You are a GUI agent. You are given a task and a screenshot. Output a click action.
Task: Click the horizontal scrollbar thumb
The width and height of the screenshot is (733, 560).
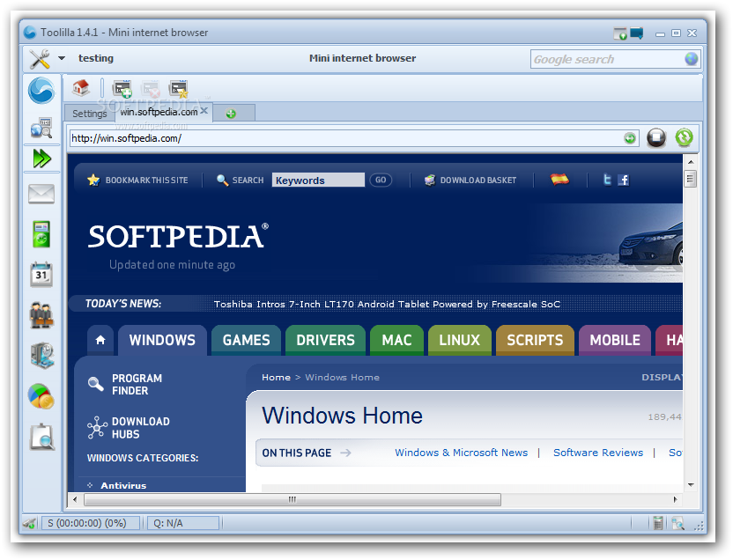pos(292,500)
